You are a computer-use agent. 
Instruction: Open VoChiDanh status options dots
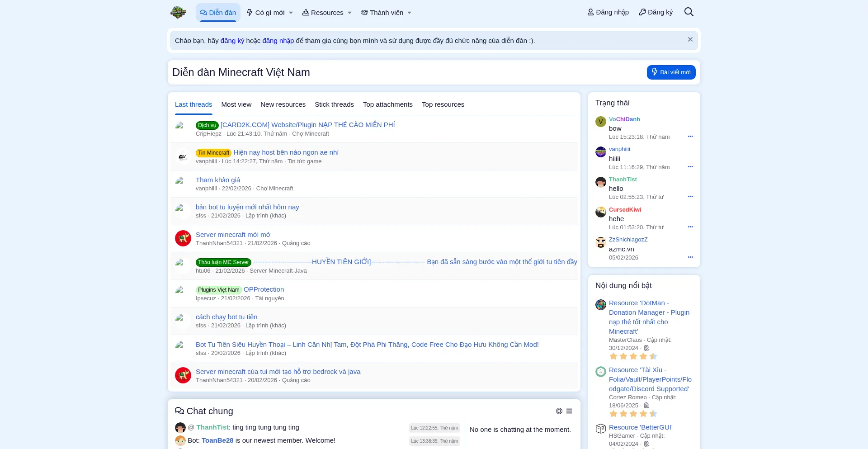pyautogui.click(x=690, y=137)
